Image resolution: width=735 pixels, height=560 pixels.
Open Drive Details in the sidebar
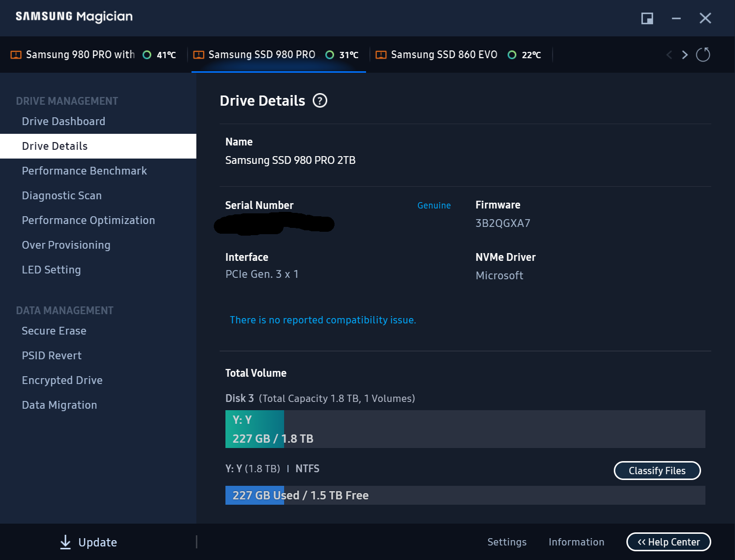coord(98,146)
